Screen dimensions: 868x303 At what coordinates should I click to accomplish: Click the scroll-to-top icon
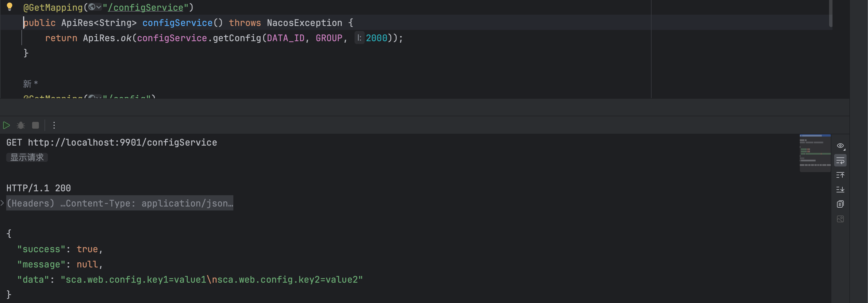point(840,175)
